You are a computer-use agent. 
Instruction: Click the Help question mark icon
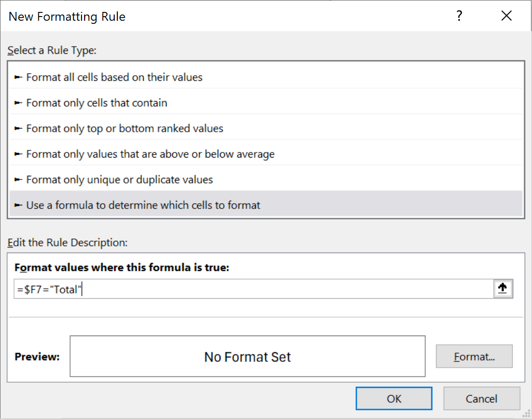[x=459, y=16]
